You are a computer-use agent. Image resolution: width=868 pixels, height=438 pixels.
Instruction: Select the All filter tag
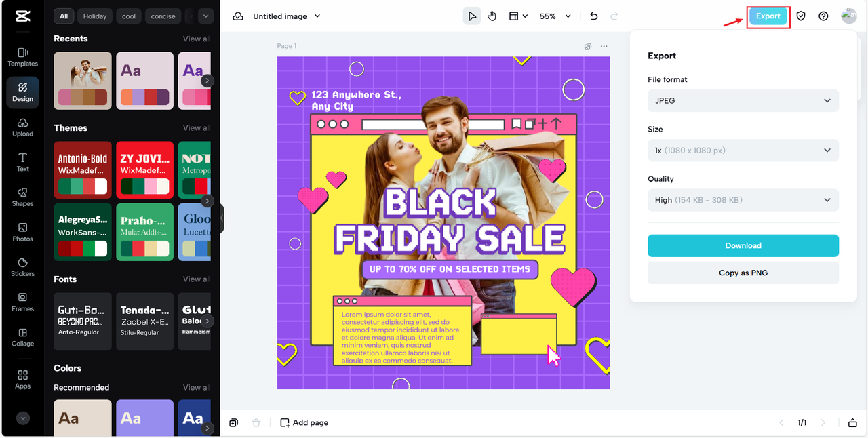64,16
